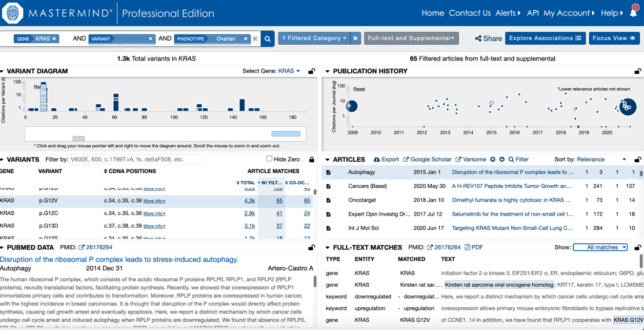Collapse the Full-Text Matches panel

(x=328, y=247)
